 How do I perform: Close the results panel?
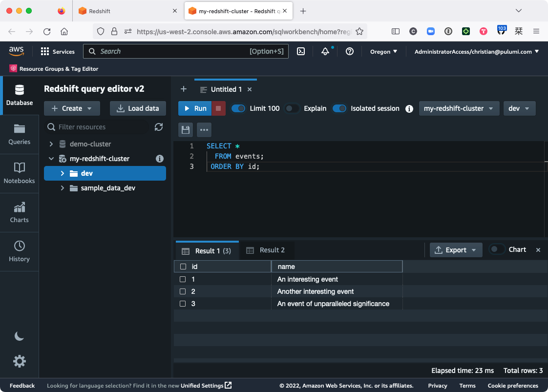538,250
